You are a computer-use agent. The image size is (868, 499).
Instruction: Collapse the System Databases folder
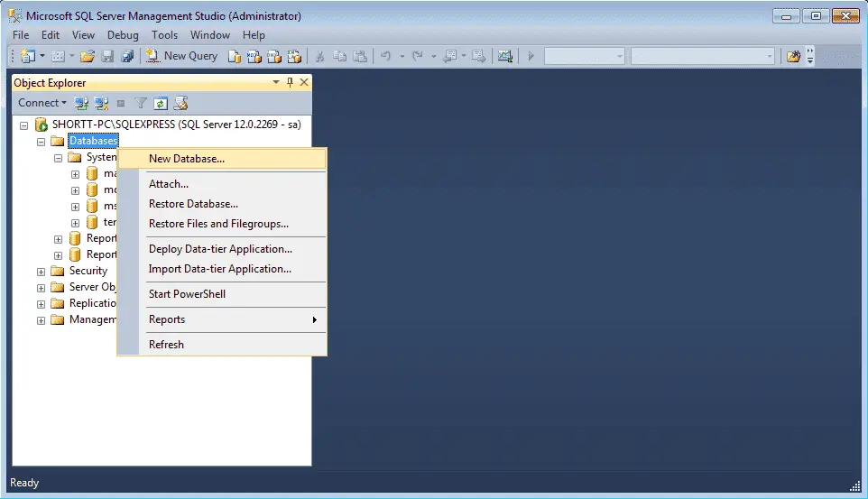pos(58,158)
